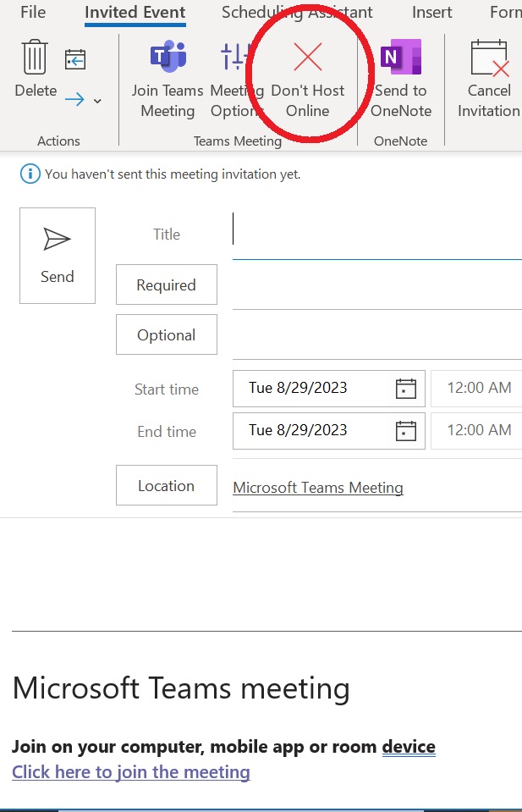Open End time 12:00 AM time box
Viewport: 522px width, 812px height.
(x=476, y=430)
